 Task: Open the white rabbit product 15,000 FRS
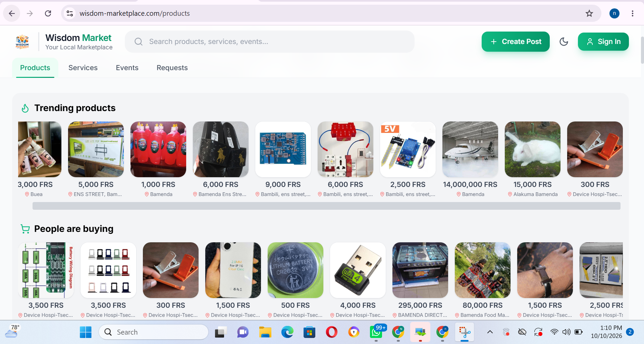tap(532, 149)
